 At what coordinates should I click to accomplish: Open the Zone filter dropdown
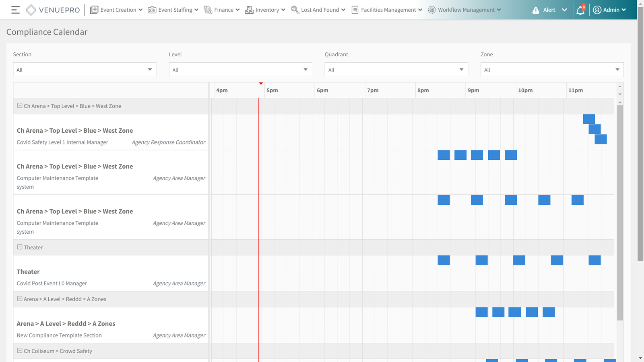tap(552, 70)
